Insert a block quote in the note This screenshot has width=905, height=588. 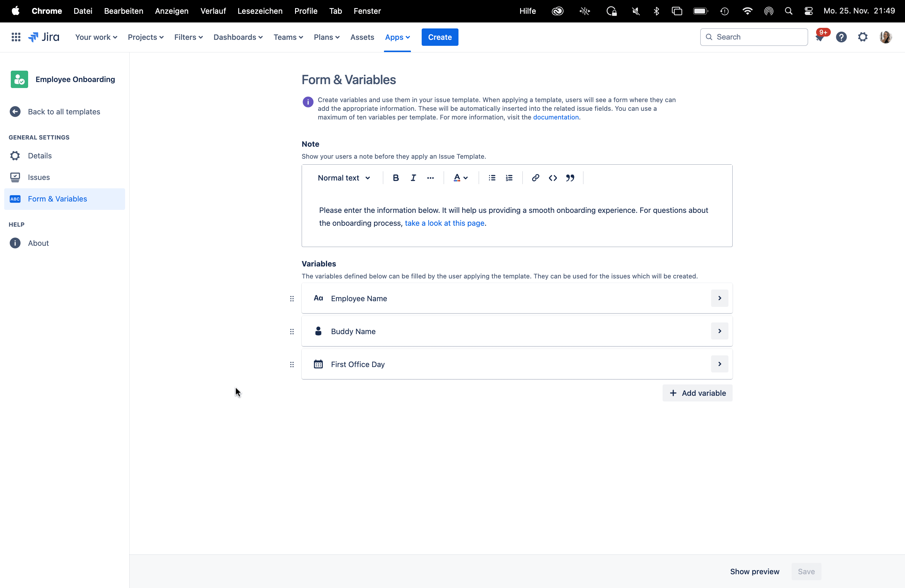570,178
